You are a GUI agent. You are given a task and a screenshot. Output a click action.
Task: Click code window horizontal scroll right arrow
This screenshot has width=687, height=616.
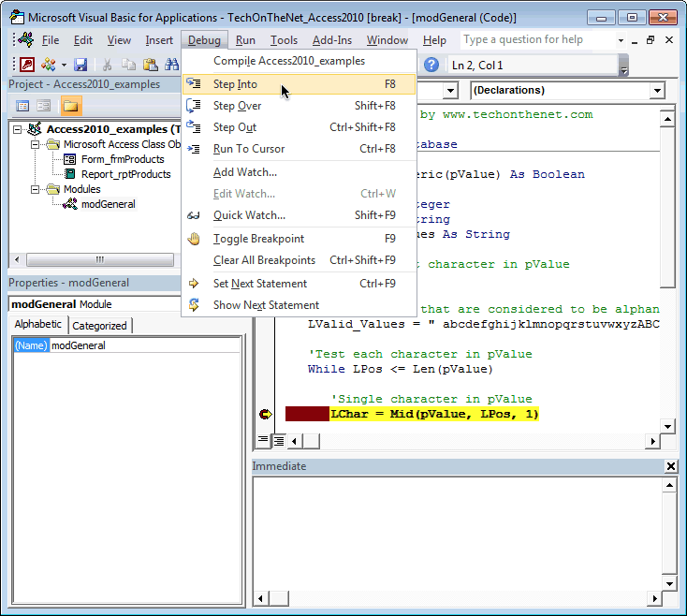tap(652, 441)
